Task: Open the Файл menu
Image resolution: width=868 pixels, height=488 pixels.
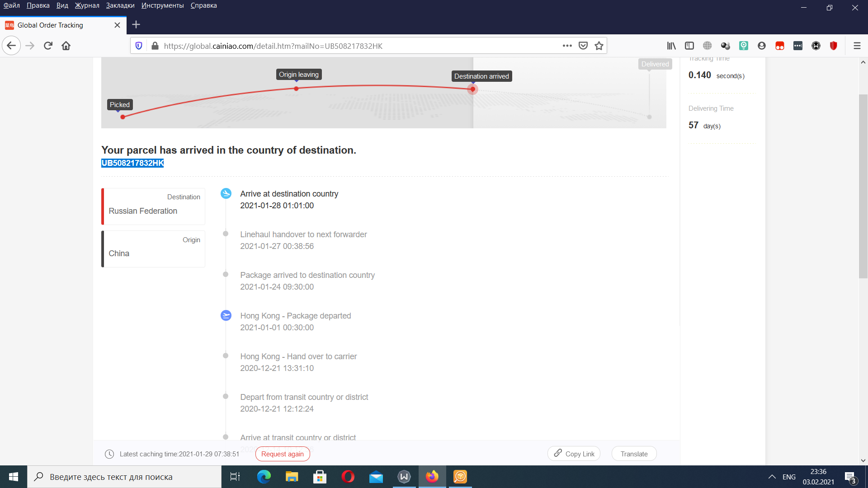Action: (12, 5)
